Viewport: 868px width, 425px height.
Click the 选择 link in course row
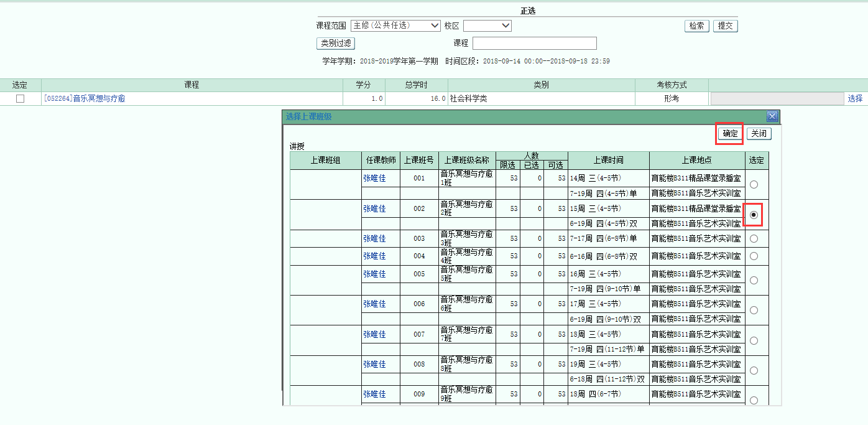click(x=855, y=98)
